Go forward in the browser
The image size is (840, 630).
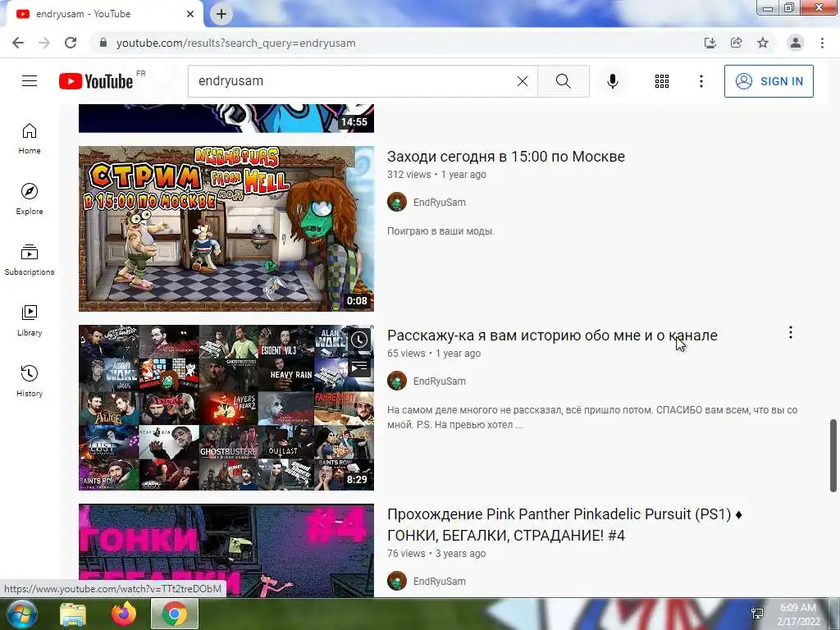click(x=44, y=43)
